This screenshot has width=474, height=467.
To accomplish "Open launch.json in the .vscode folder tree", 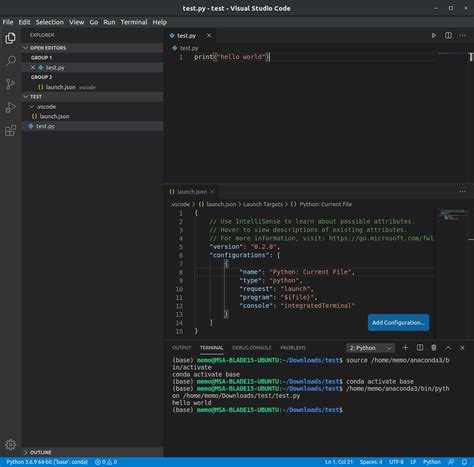I will [93, 116].
